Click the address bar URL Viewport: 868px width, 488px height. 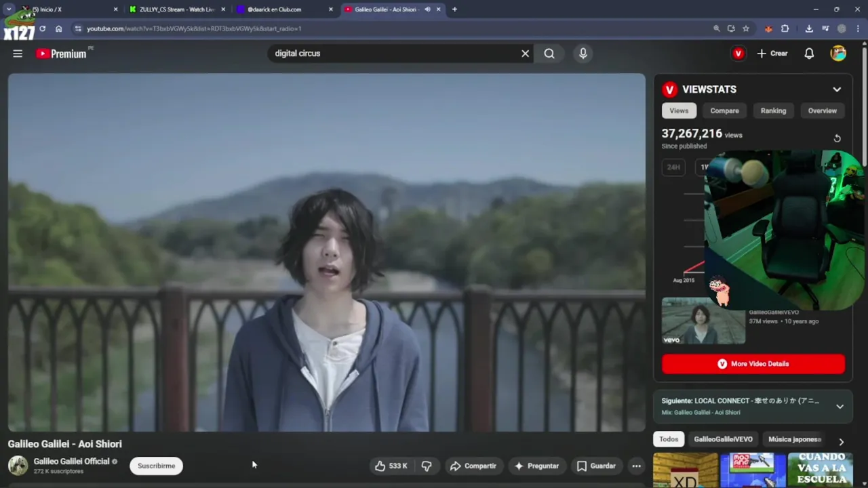(194, 28)
